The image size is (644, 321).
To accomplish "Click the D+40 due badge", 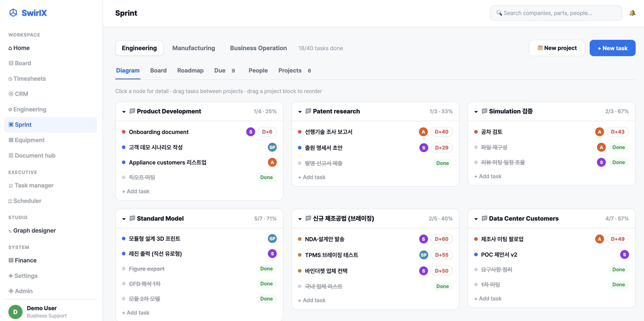I will tap(441, 132).
